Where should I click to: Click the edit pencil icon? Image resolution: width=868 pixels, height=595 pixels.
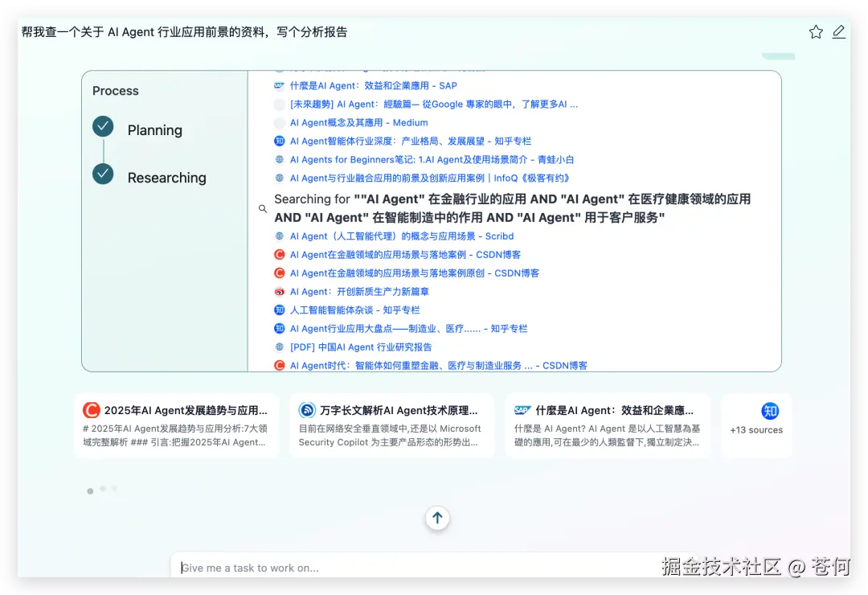pyautogui.click(x=838, y=31)
